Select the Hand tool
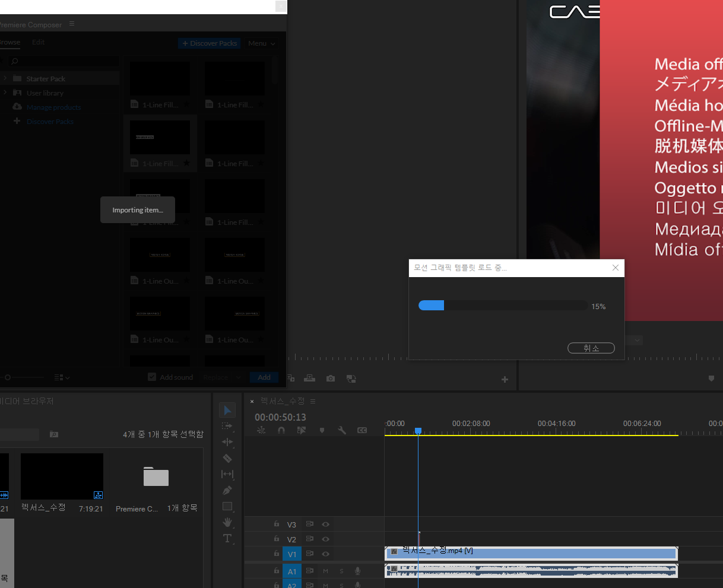 point(227,522)
